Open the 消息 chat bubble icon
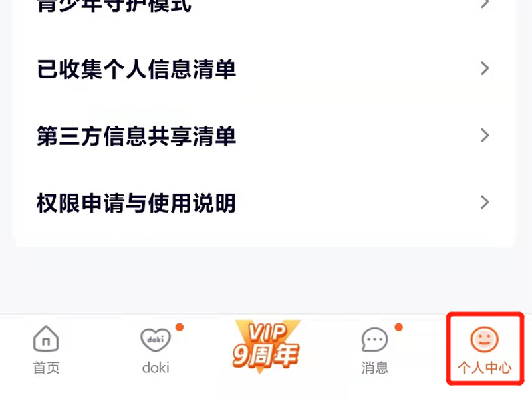Screen dimensions: 532x399 [x=374, y=339]
